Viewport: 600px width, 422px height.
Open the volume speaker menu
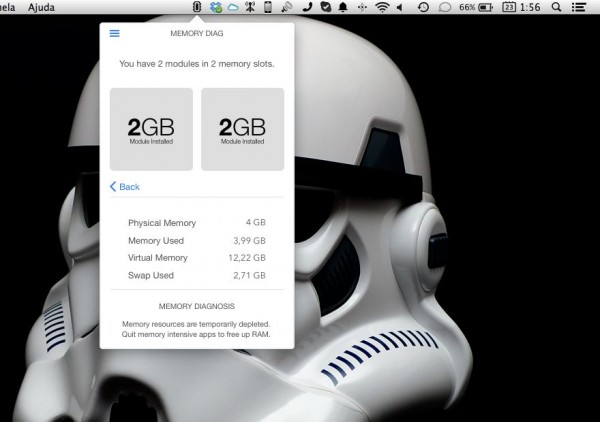point(399,7)
